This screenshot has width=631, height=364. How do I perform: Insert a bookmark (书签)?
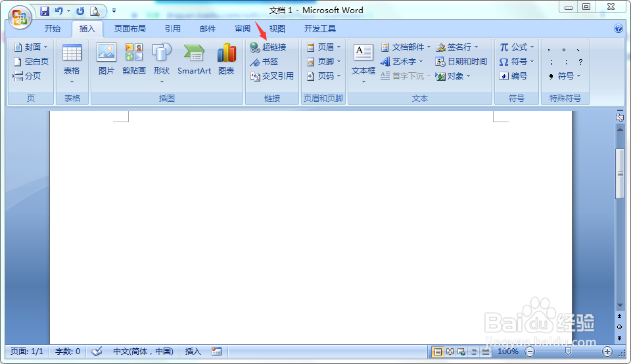(x=264, y=62)
